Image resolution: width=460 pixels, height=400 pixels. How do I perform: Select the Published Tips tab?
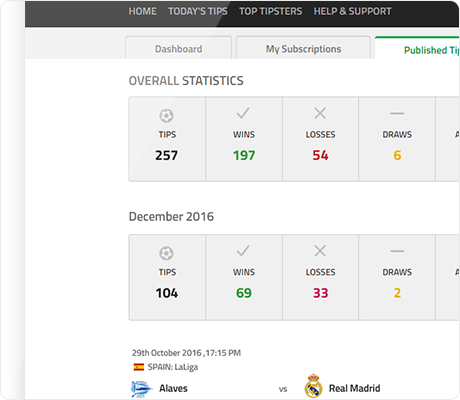417,48
